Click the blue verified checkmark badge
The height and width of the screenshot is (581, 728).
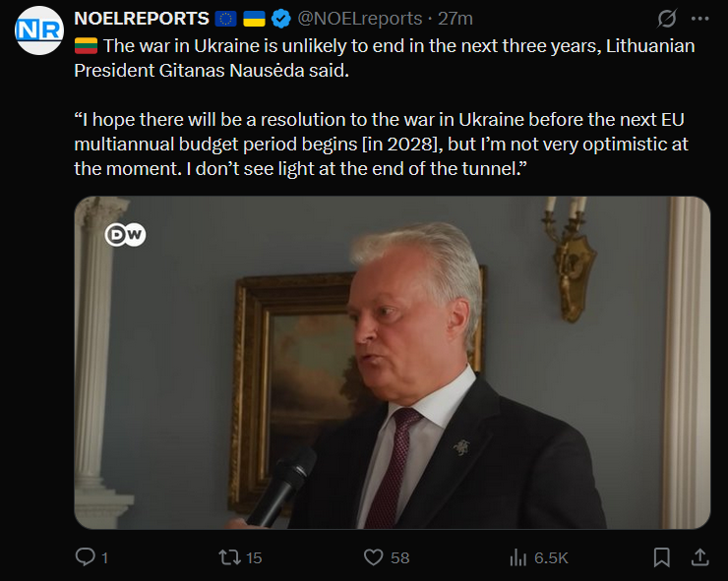[280, 19]
